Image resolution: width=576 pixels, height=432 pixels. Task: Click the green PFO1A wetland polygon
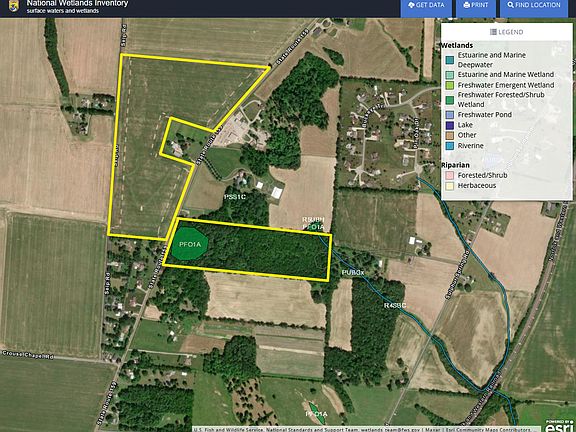(x=190, y=244)
